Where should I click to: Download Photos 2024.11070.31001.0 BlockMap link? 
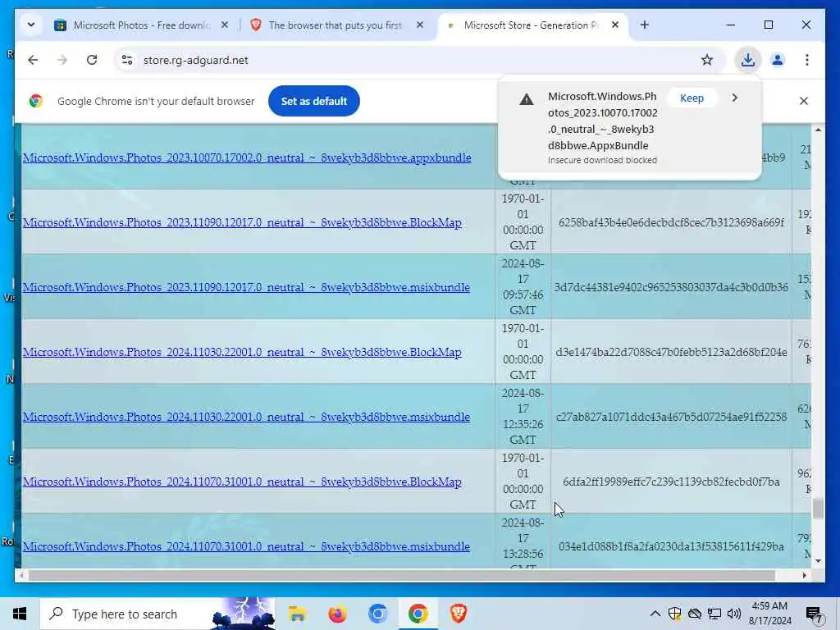[242, 482]
